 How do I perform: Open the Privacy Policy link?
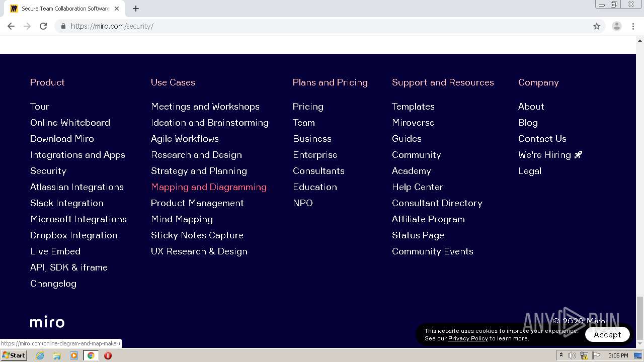468,338
